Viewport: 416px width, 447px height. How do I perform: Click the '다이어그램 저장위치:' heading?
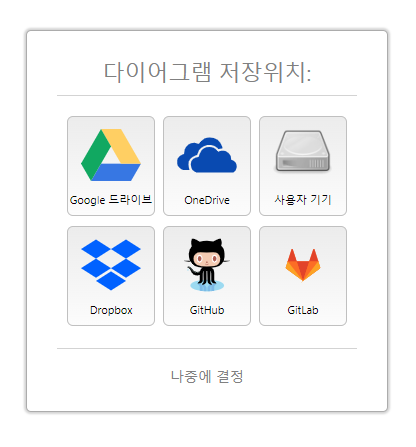click(x=207, y=72)
